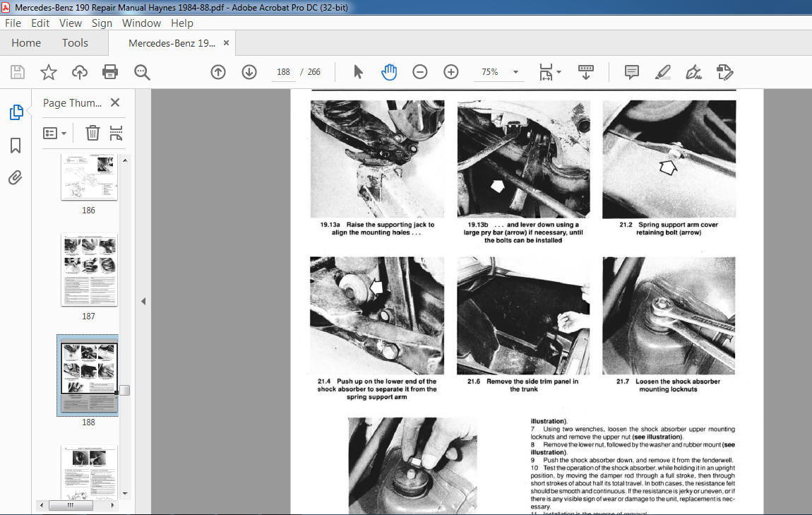Click the Adobe Acrobat title bar icon
Screen dimensions: 812x515
click(x=6, y=7)
